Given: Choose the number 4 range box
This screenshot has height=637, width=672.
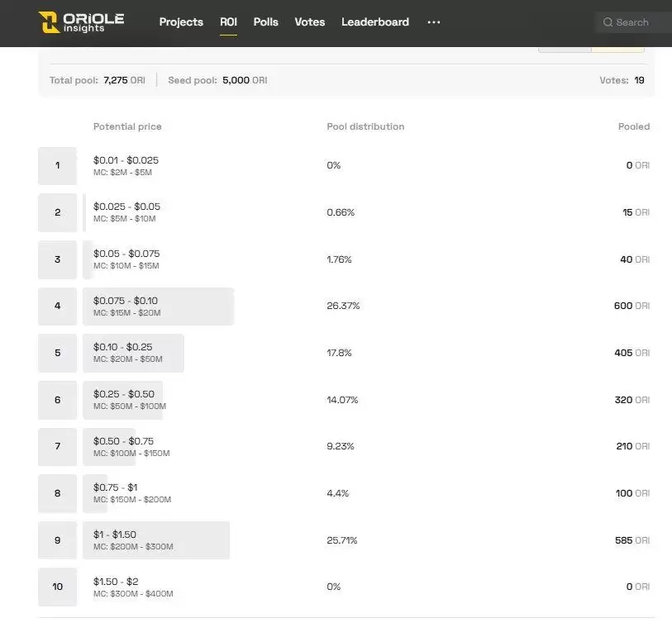Looking at the screenshot, I should [57, 306].
